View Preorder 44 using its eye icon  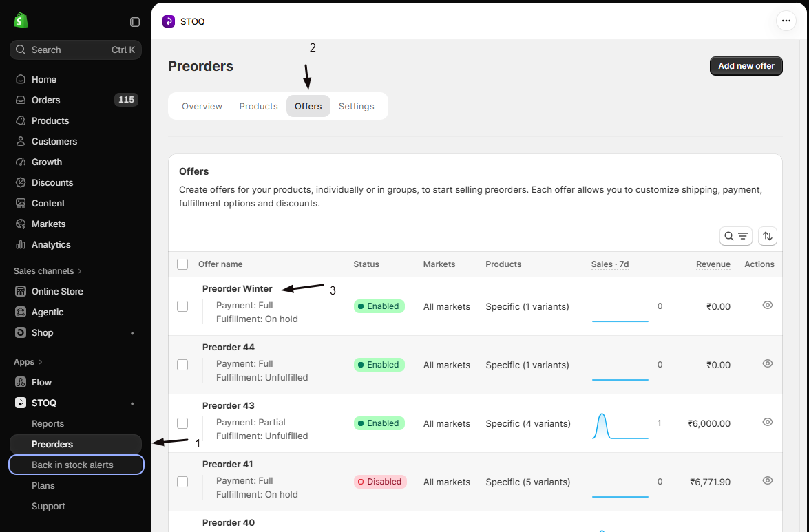(x=768, y=363)
